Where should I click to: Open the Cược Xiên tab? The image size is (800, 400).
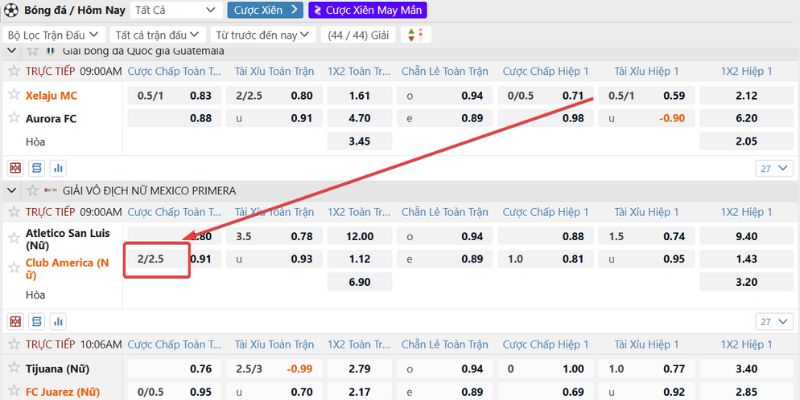pos(265,10)
